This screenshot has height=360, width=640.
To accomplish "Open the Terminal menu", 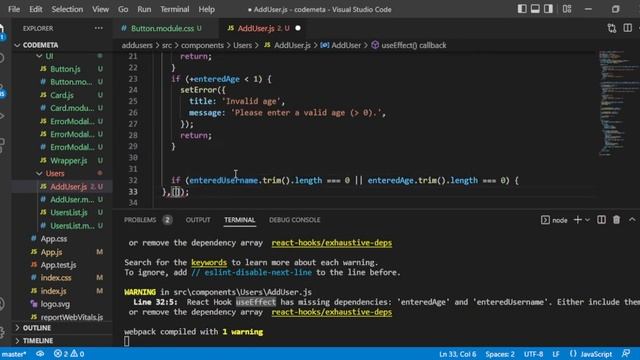I will point(174,9).
